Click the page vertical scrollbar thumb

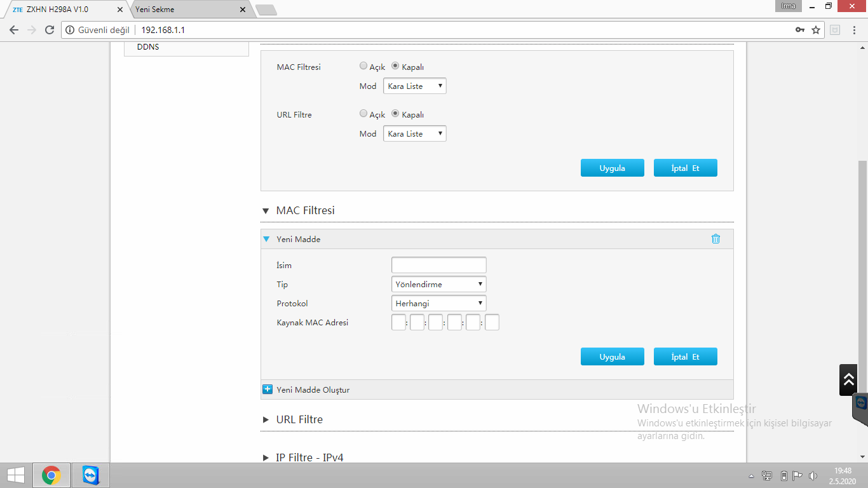(x=862, y=276)
